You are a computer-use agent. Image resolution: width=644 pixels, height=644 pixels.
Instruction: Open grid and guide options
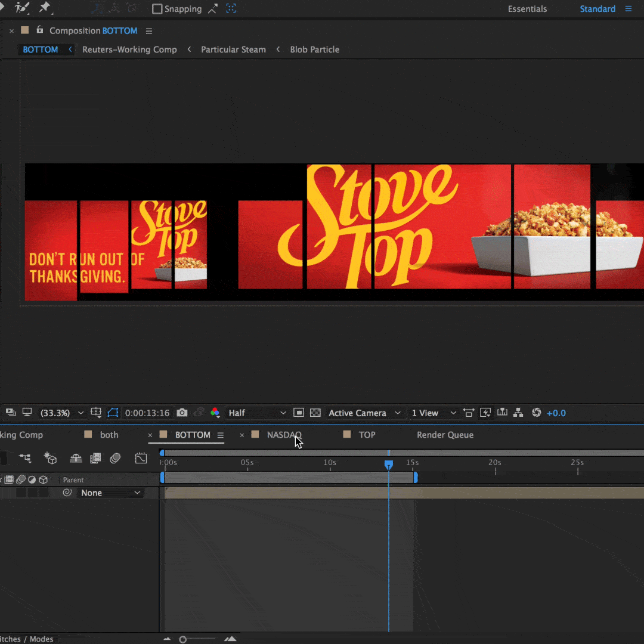pos(96,413)
